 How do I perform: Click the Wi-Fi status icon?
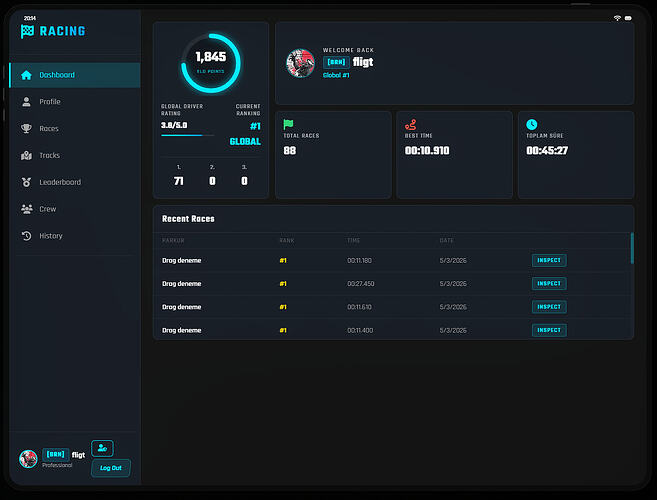click(617, 18)
